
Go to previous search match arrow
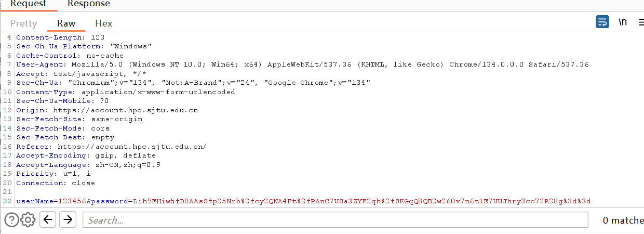[48, 220]
